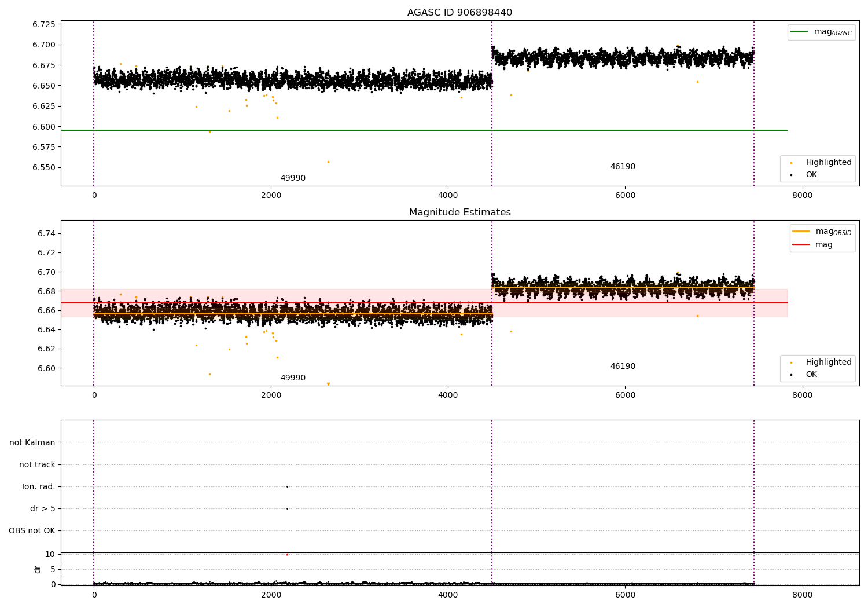Click the 5 tick on dr axis
The height and width of the screenshot is (608, 868).
53,569
